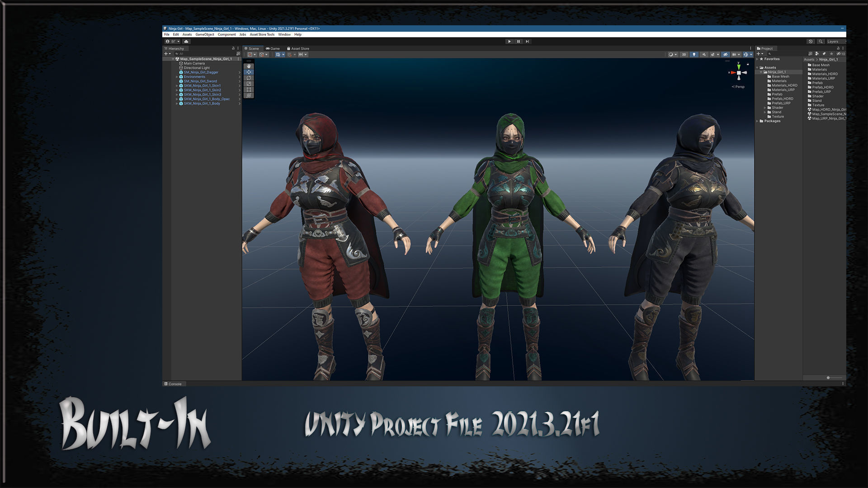The height and width of the screenshot is (488, 868).
Task: Open the account BГ dropdown
Action: [173, 42]
